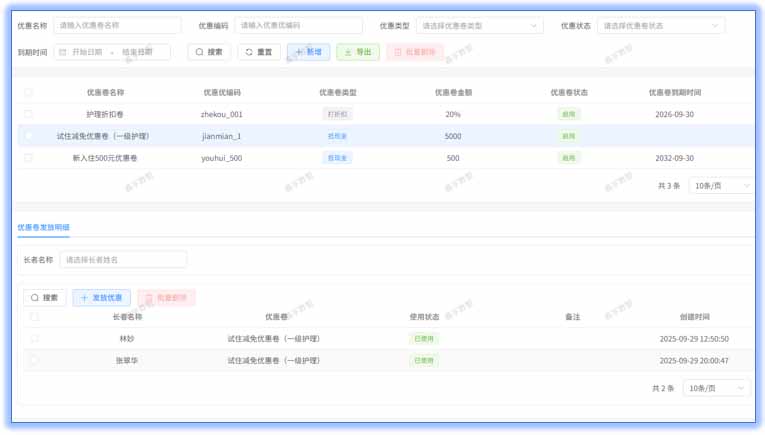
Task: Click the blue 新增 plus button
Action: (x=308, y=52)
